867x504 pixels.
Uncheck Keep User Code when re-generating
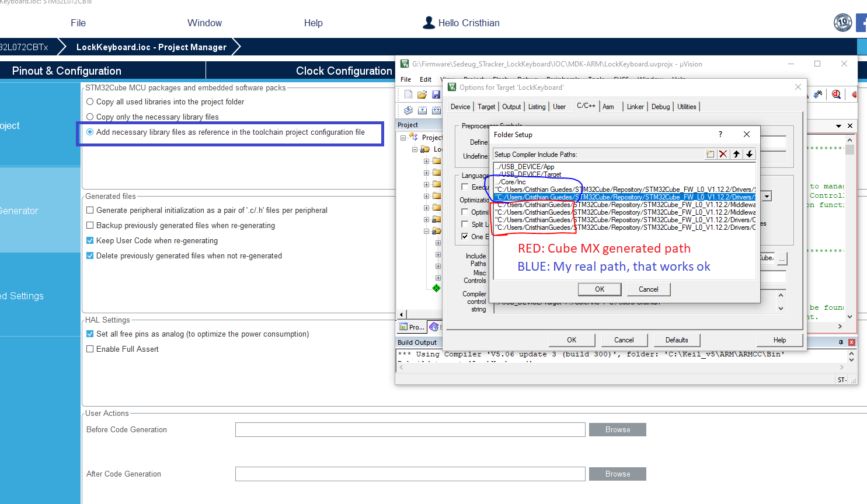(90, 240)
